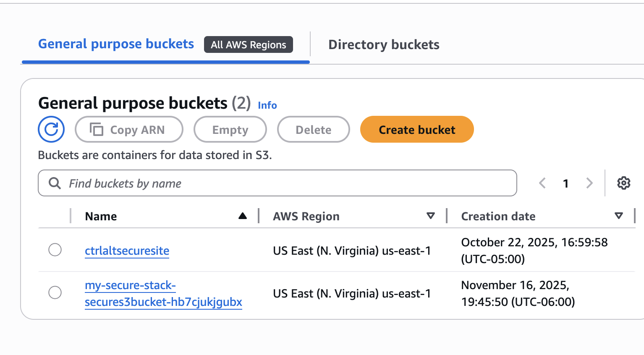Switch to the Directory buckets tab
Viewport: 644px width, 355px height.
[383, 44]
